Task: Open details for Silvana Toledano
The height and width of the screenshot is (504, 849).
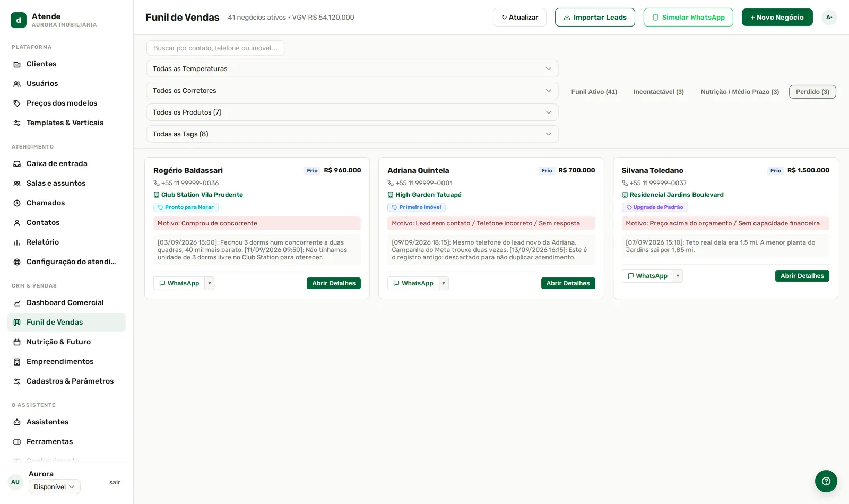Action: (x=802, y=276)
